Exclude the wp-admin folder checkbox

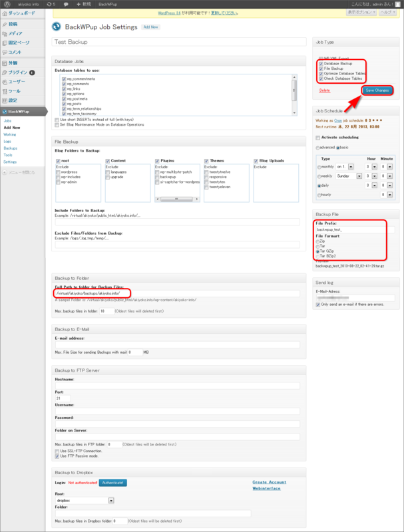(58, 182)
